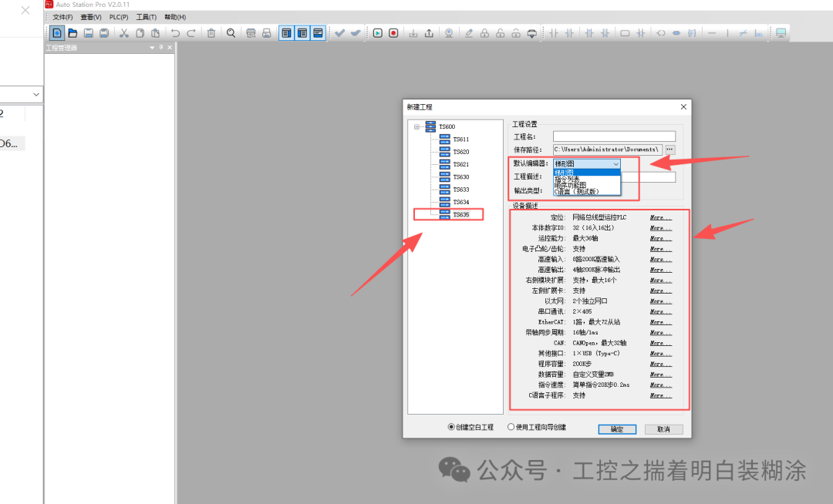
Task: Open project manager panel dropdown arrow
Action: 153,47
